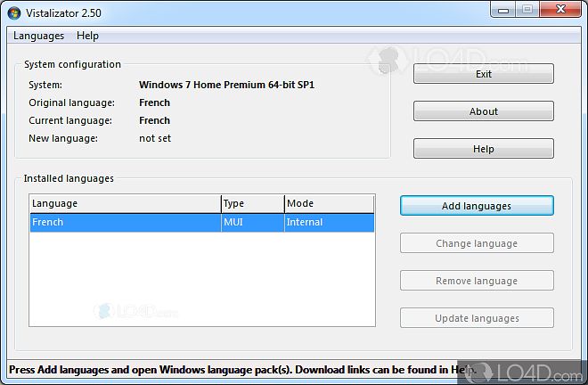Click the Change language button
The width and height of the screenshot is (588, 385).
coord(477,243)
